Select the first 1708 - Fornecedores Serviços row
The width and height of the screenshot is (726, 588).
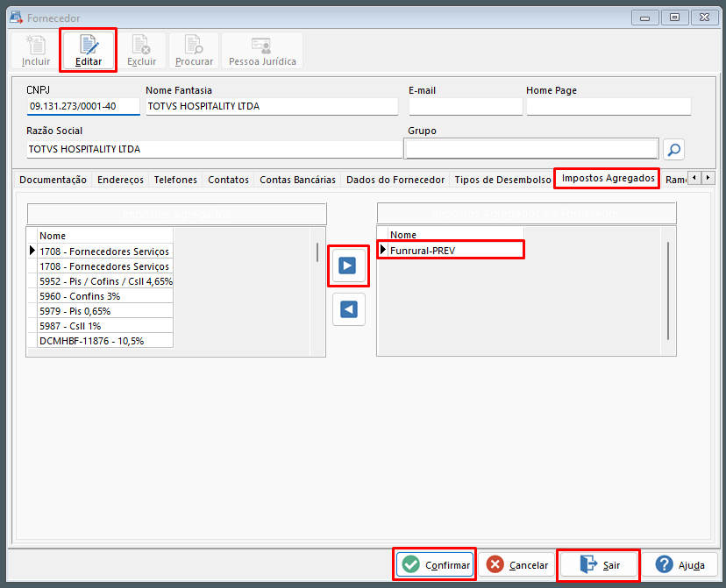[105, 251]
